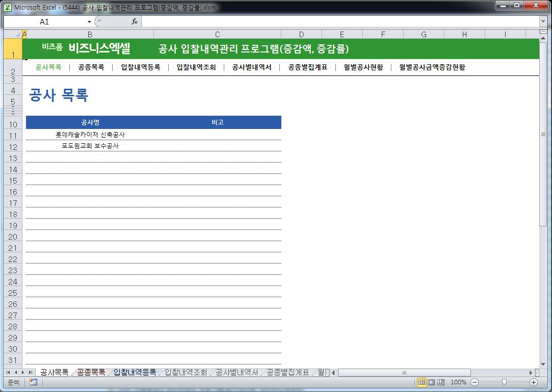Select row 11 header
The width and height of the screenshot is (552, 392).
click(13, 136)
